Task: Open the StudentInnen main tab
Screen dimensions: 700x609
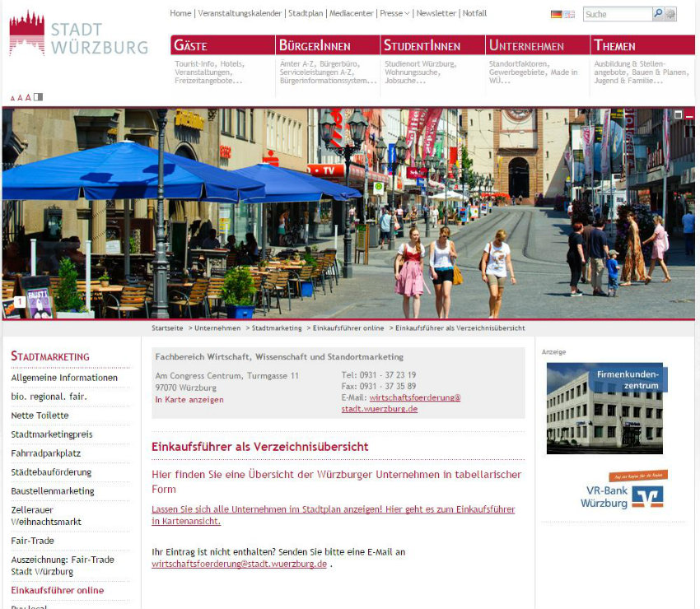Action: (432, 45)
